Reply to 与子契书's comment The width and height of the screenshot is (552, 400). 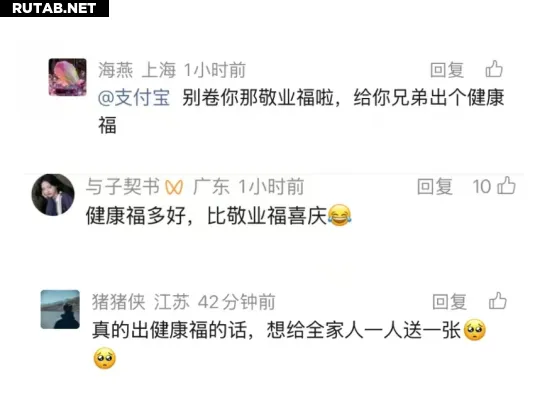point(434,186)
